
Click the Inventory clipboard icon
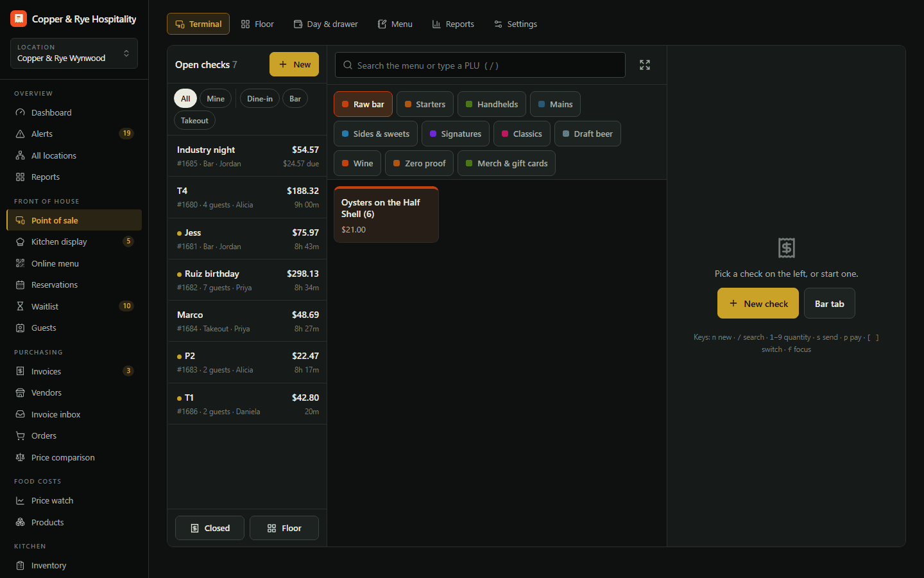20,565
